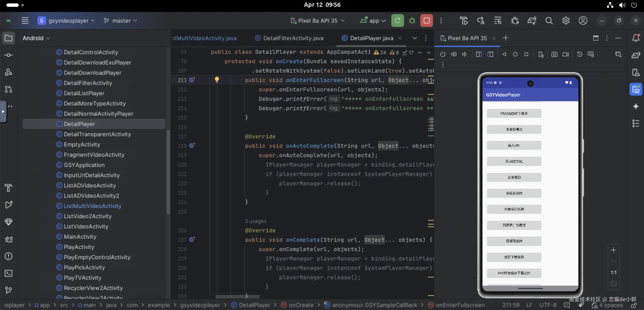
Task: Open Search Everywhere magnifier icon
Action: (549, 20)
